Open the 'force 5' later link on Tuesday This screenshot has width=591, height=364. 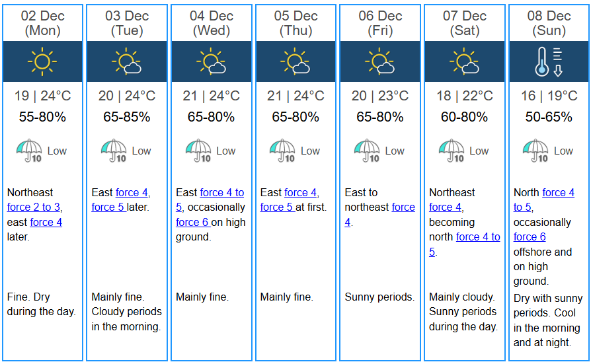click(x=108, y=207)
